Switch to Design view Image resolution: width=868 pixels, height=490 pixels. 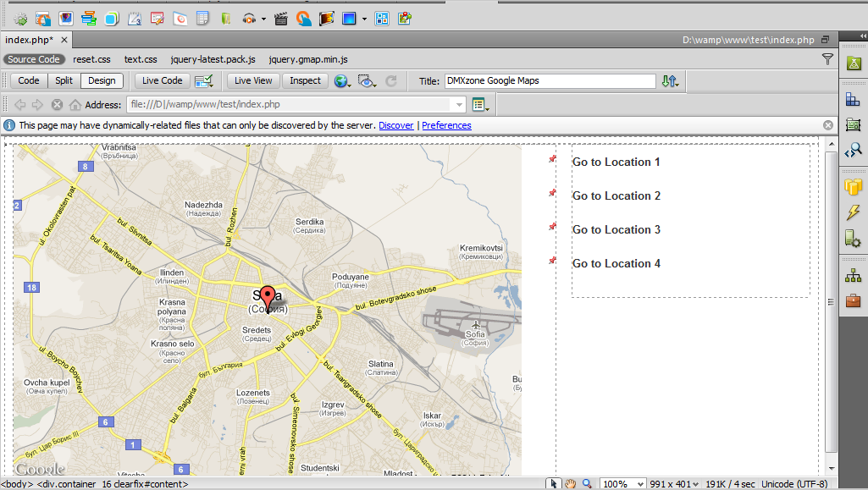(x=102, y=80)
